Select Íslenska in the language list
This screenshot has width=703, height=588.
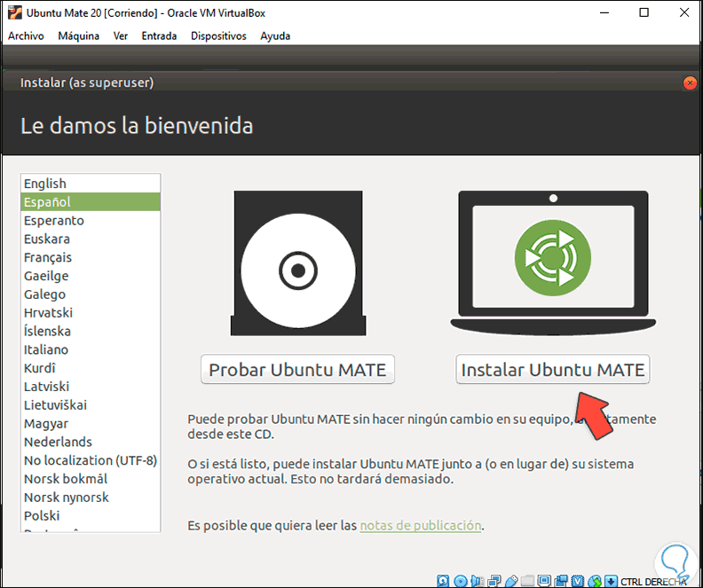pos(91,331)
